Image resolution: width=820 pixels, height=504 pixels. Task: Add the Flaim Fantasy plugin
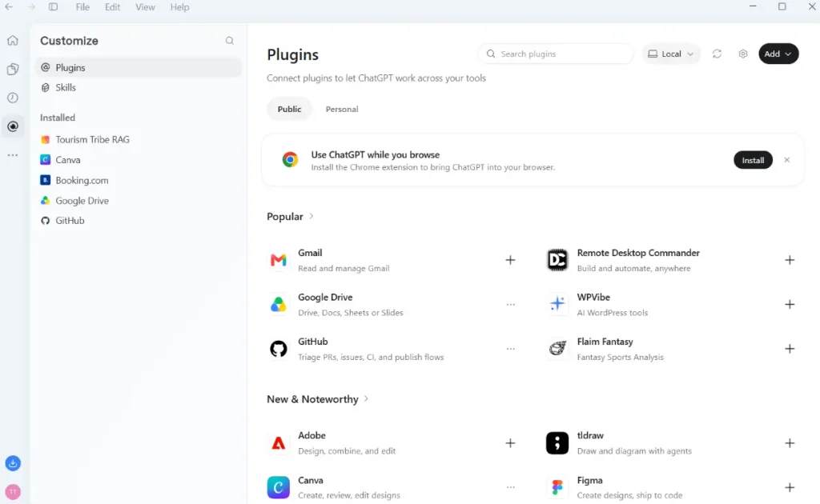[790, 349]
